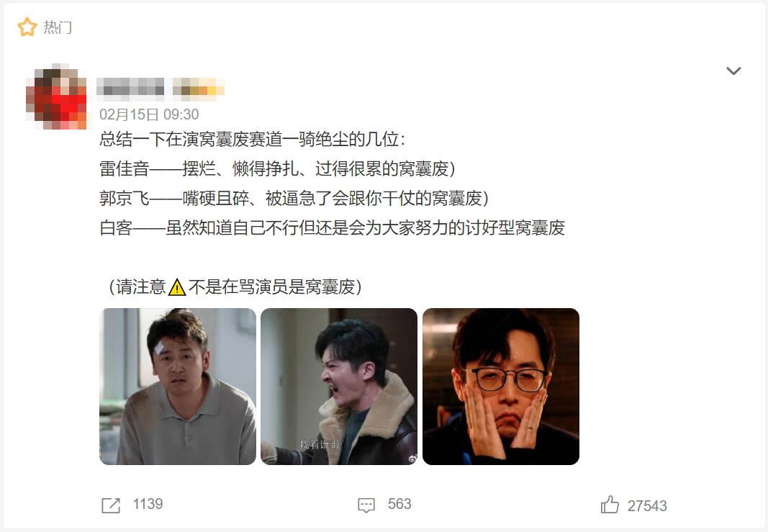Click the post line mentioning 郭京飞

(294, 199)
